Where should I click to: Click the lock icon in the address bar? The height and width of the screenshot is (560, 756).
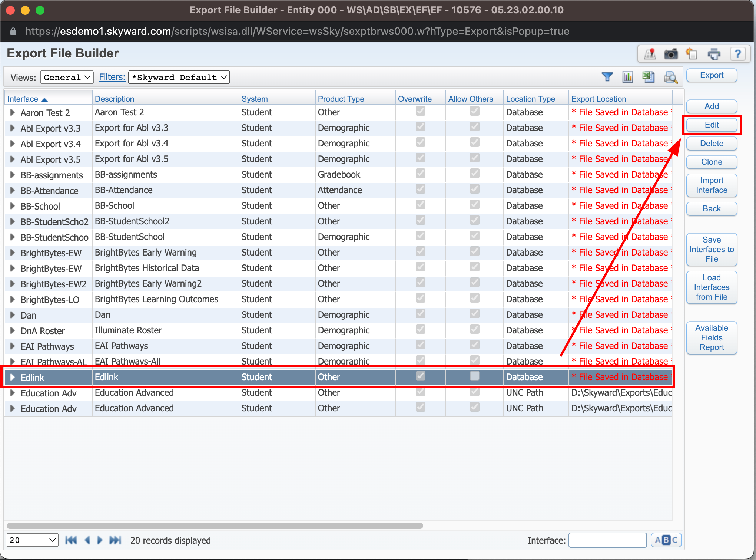(x=13, y=31)
